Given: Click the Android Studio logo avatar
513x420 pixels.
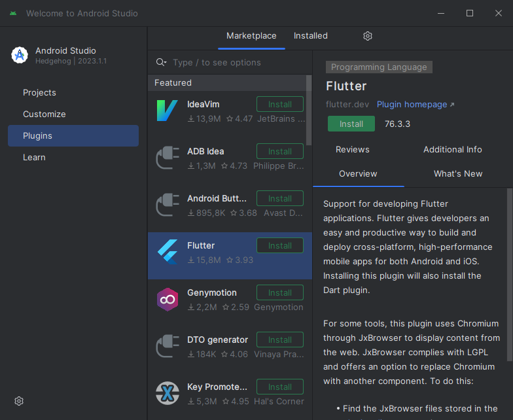Looking at the screenshot, I should (20, 55).
